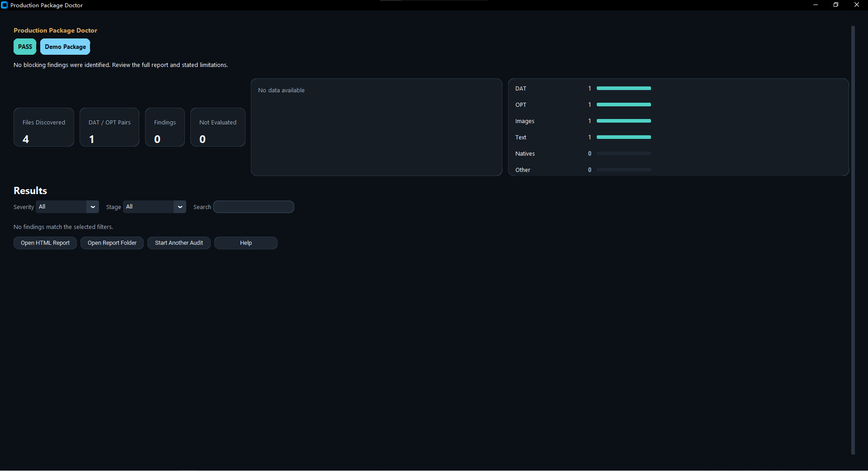Click the DAT file count bar

coord(624,88)
